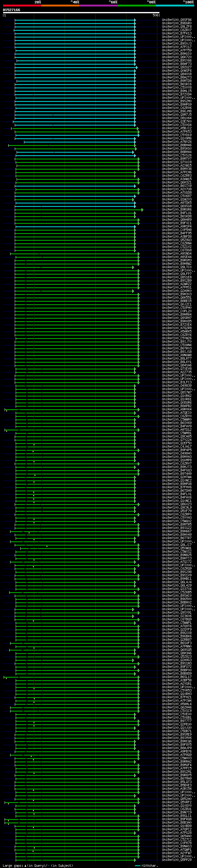
Task: Select the UniRef100_Q9LTC0 label
Action: 177,267
